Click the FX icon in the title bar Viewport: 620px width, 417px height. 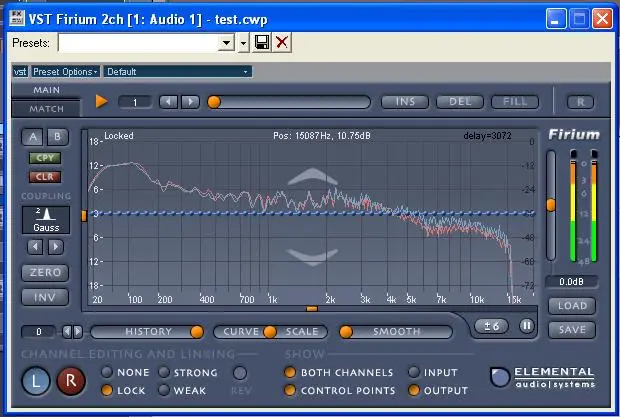[16, 18]
